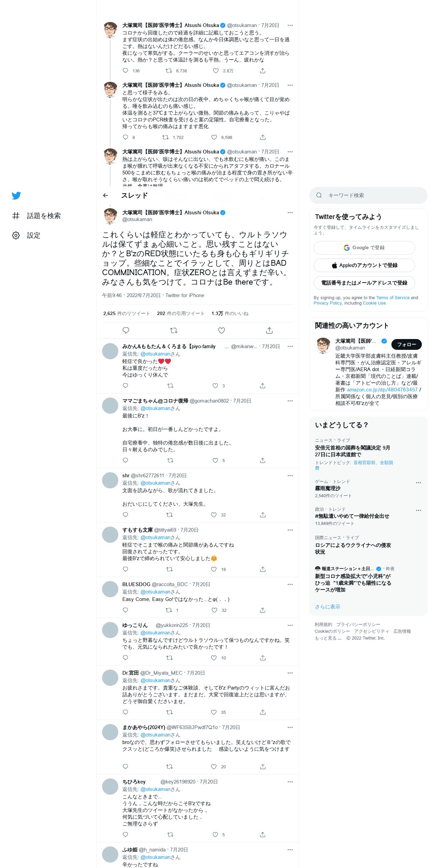Screen dimensions: 434x868
Task: Follow 大塚篤司 with フォロー button
Action: [x=407, y=344]
